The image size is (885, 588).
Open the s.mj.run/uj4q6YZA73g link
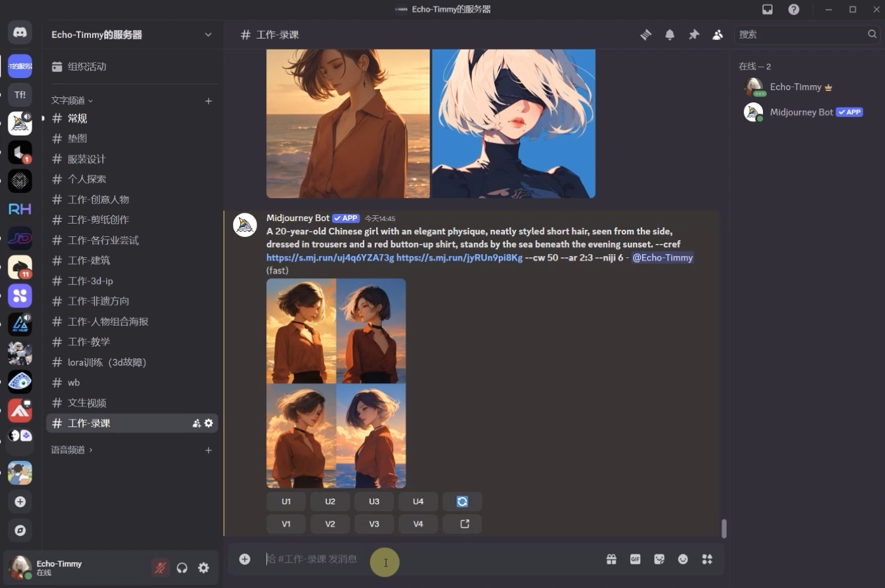pyautogui.click(x=330, y=257)
